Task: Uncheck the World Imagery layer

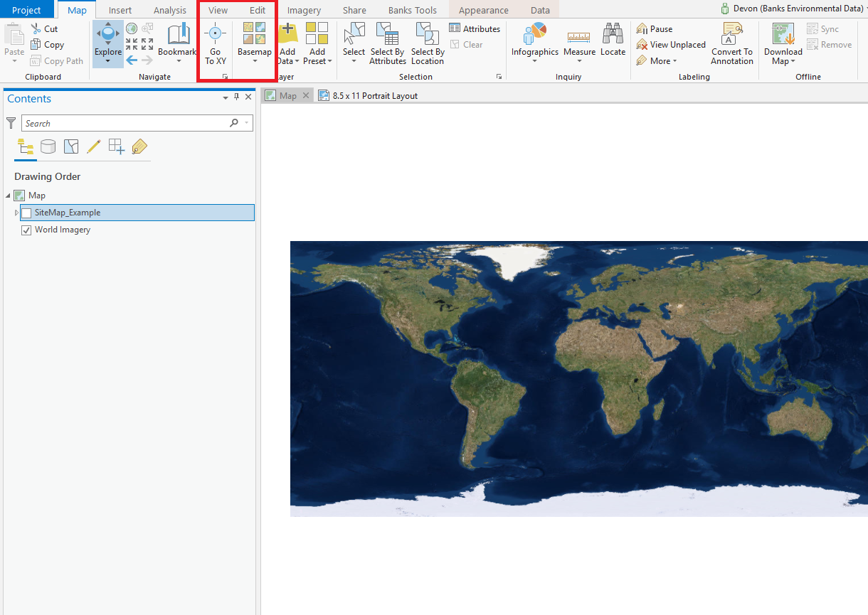Action: pyautogui.click(x=26, y=230)
